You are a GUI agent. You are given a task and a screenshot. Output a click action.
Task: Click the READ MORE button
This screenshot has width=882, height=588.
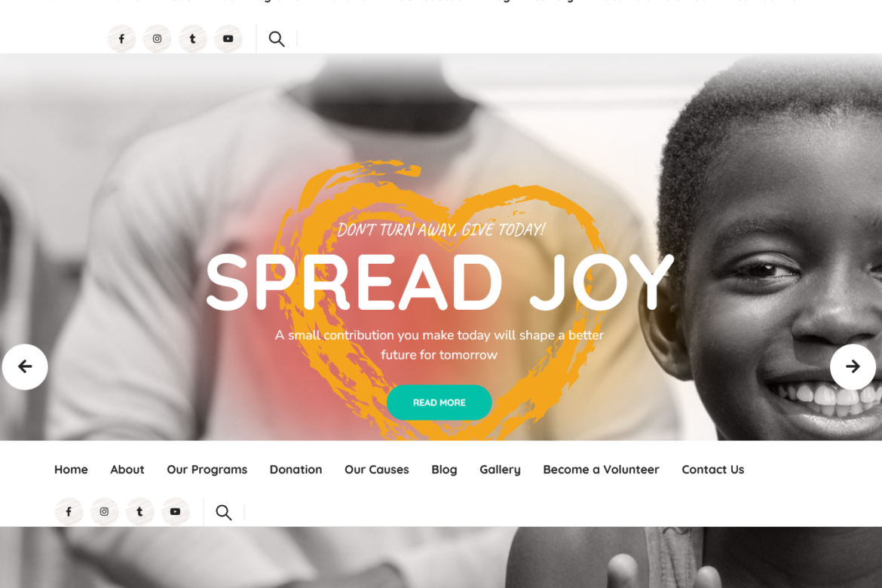[x=439, y=403]
